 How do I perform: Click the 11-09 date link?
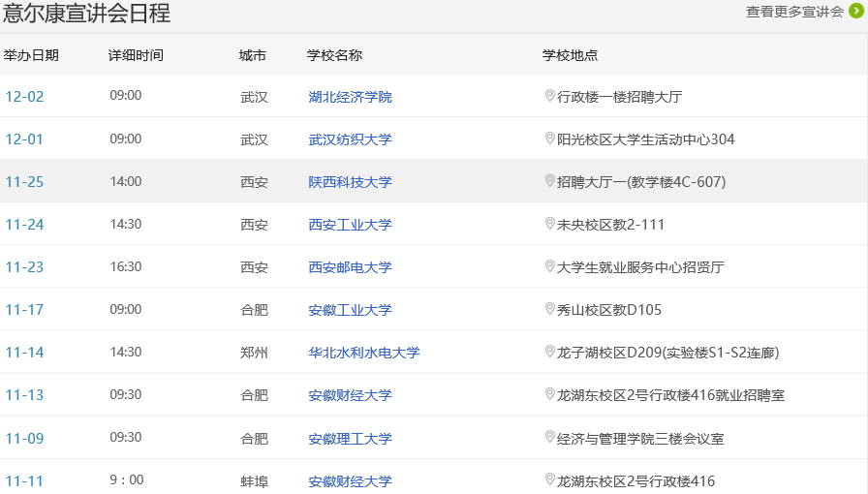point(24,439)
